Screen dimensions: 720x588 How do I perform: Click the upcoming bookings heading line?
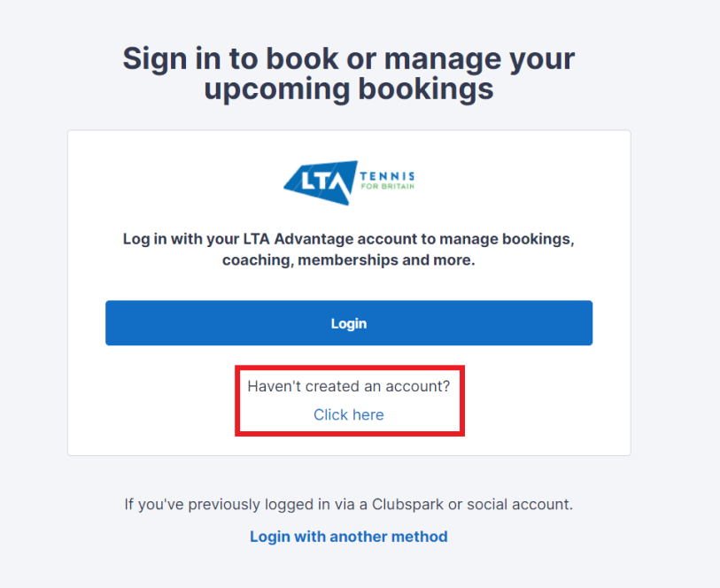click(x=349, y=89)
